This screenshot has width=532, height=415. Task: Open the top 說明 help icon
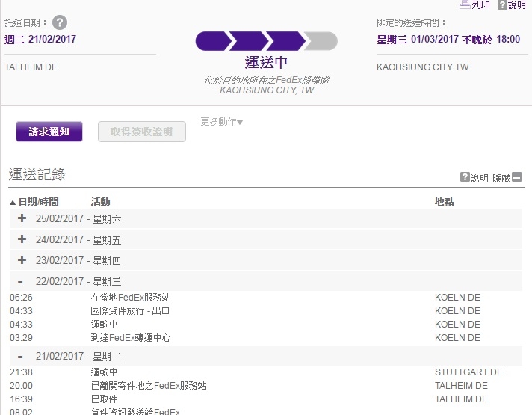[x=502, y=4]
